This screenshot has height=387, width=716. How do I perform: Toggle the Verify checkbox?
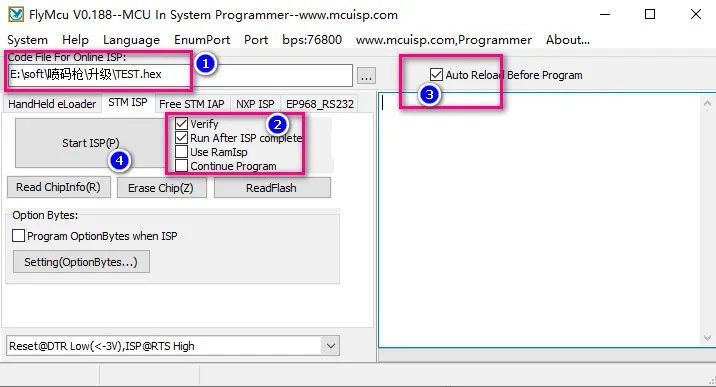point(182,124)
